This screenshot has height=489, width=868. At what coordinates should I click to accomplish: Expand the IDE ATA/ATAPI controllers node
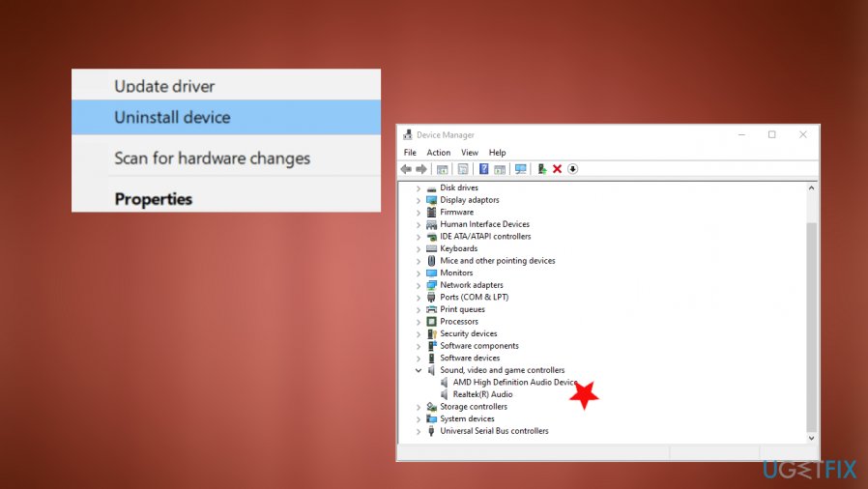pyautogui.click(x=419, y=237)
